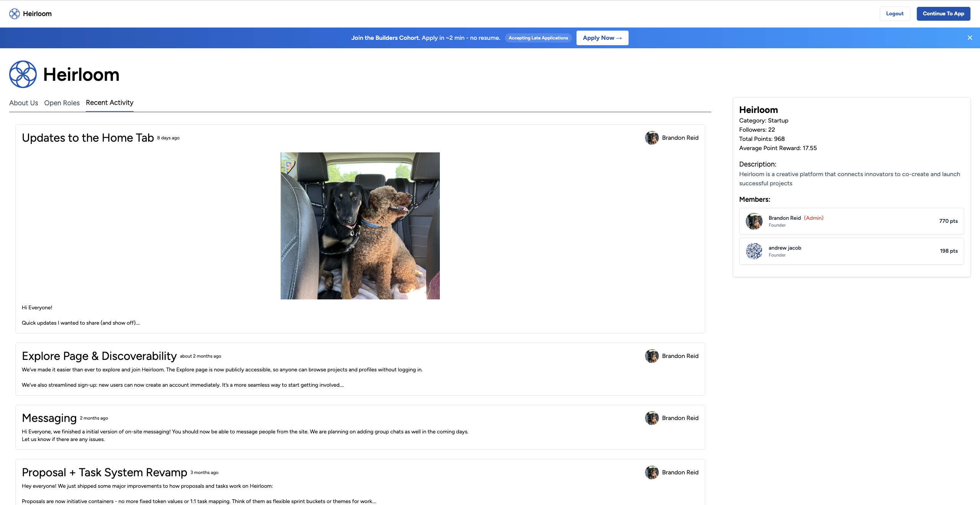Click Brandon Reid avatar on Explore Page post
The image size is (980, 505).
point(652,356)
